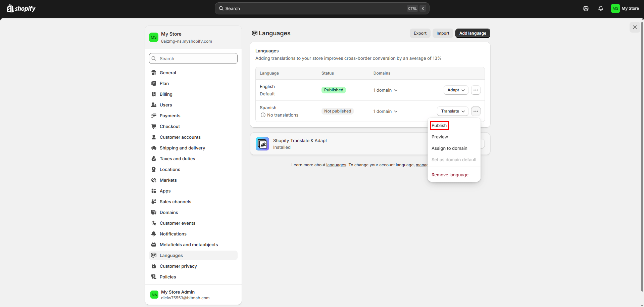Choose Remove language menu item
Screen dimensions: 644x307
[x=450, y=175]
